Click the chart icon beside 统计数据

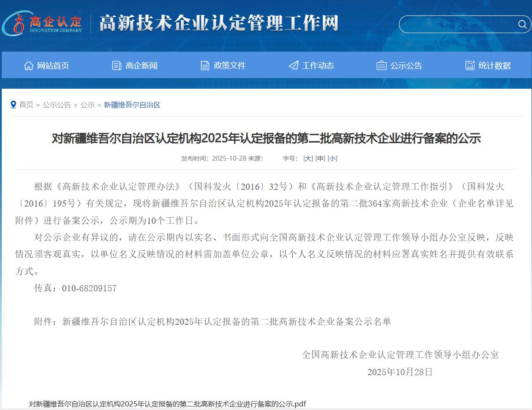470,66
